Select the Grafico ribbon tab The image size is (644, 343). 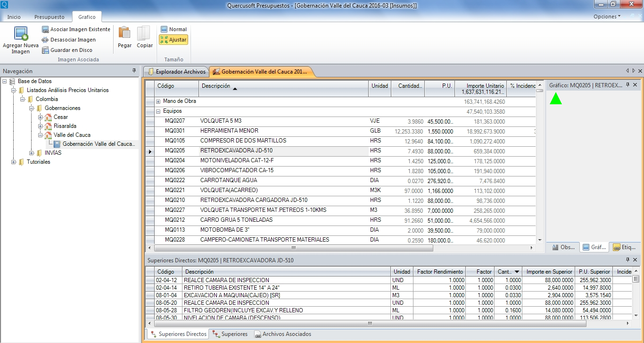coord(87,17)
